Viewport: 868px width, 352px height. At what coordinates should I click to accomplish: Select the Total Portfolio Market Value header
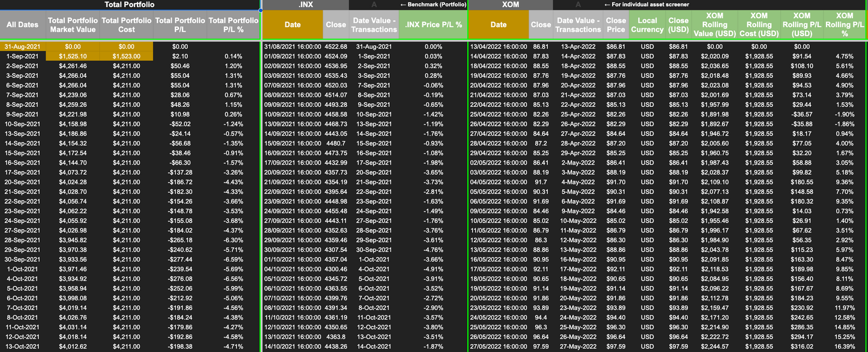(72, 25)
